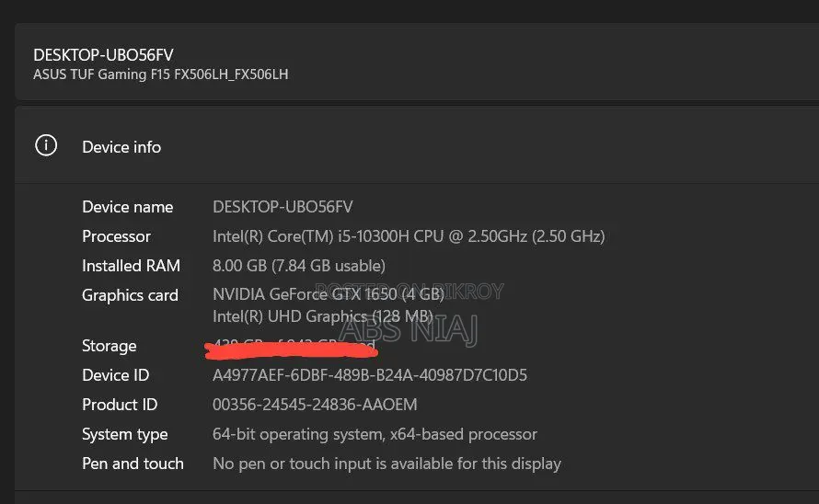Click the Processor label

[116, 236]
